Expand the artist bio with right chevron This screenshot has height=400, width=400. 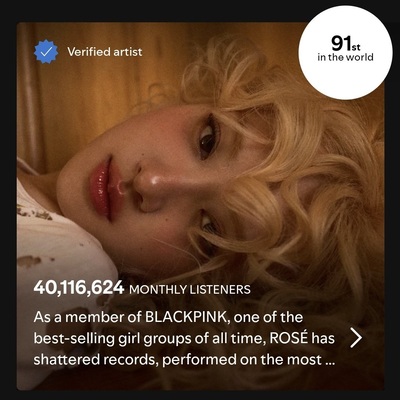pyautogui.click(x=356, y=338)
